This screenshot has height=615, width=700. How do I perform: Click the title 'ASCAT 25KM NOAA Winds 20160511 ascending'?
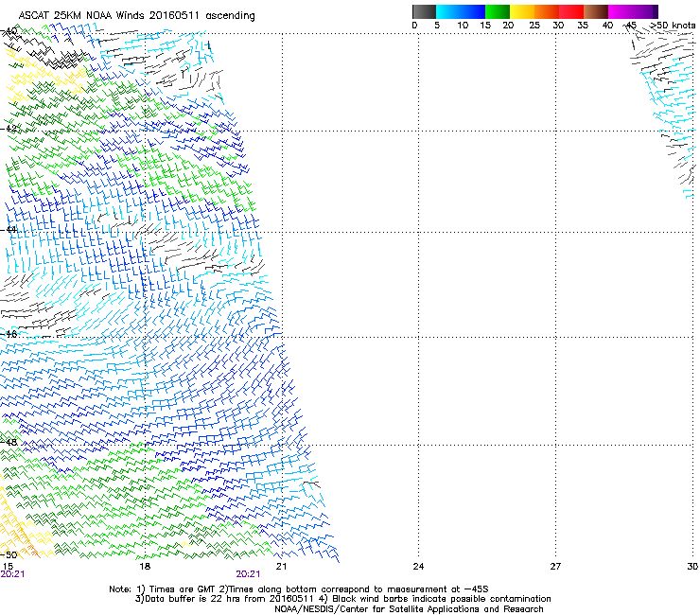[136, 16]
